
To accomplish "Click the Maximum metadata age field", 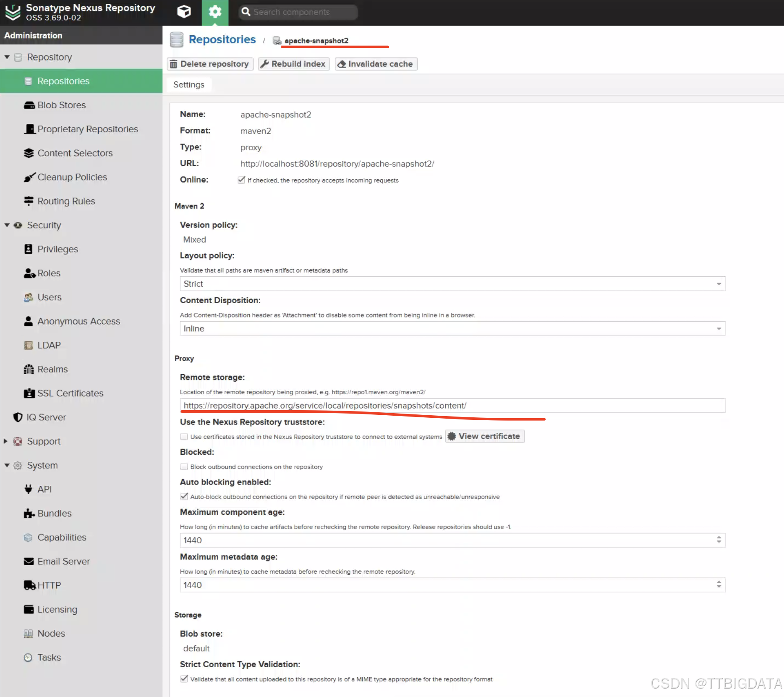I will pos(452,585).
